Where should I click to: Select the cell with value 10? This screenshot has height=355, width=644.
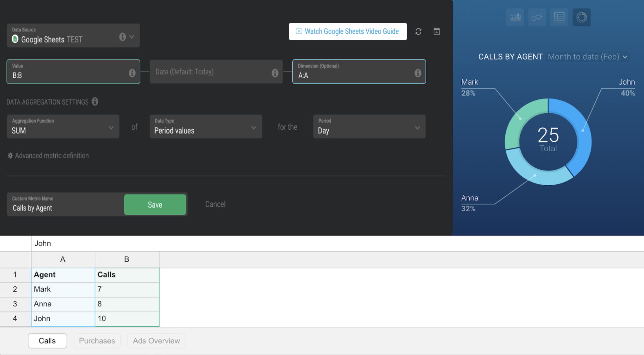127,319
